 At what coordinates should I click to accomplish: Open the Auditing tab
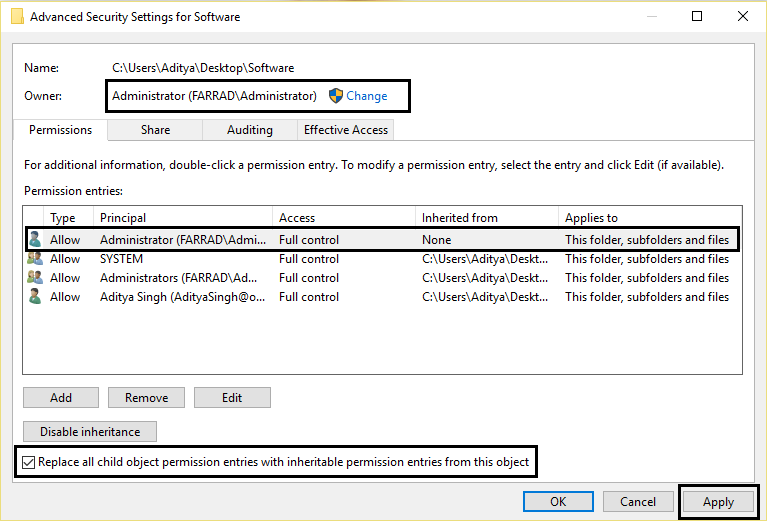(x=249, y=130)
